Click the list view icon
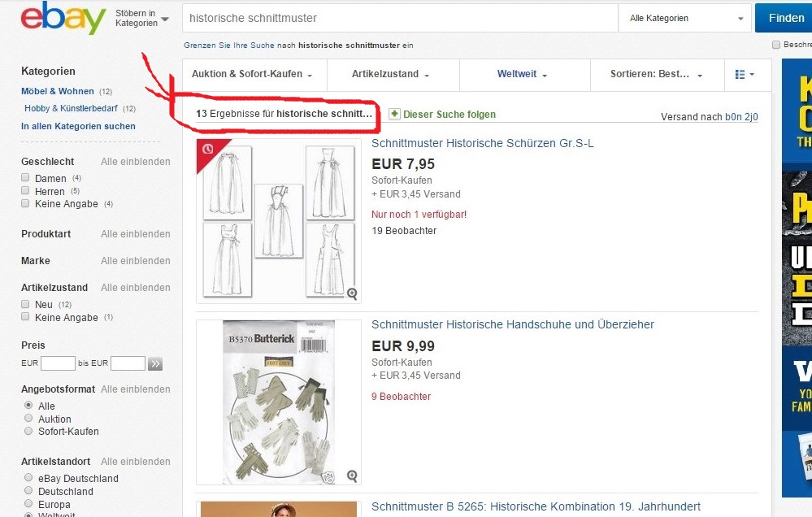The height and width of the screenshot is (517, 812). (744, 75)
